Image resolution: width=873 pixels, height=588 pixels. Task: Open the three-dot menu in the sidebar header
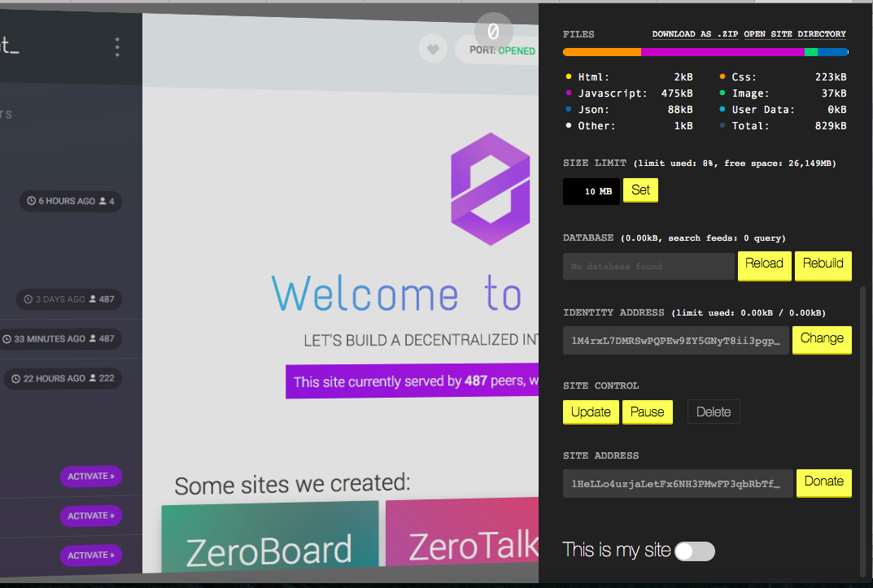click(x=117, y=47)
